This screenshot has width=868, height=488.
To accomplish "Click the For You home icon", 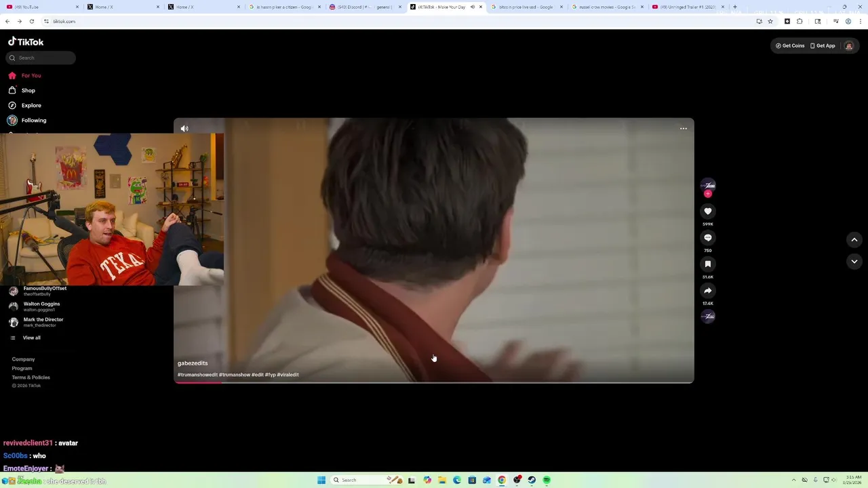I will [12, 75].
